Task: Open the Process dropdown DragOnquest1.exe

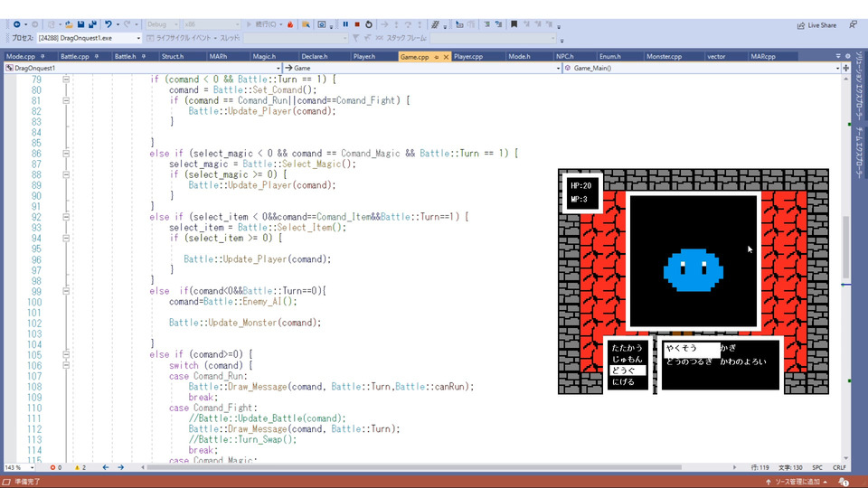Action: (90, 38)
